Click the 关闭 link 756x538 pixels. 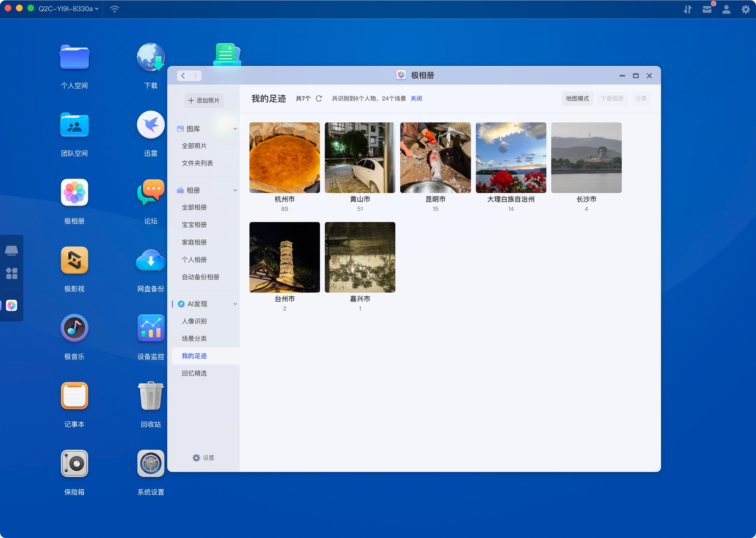416,98
